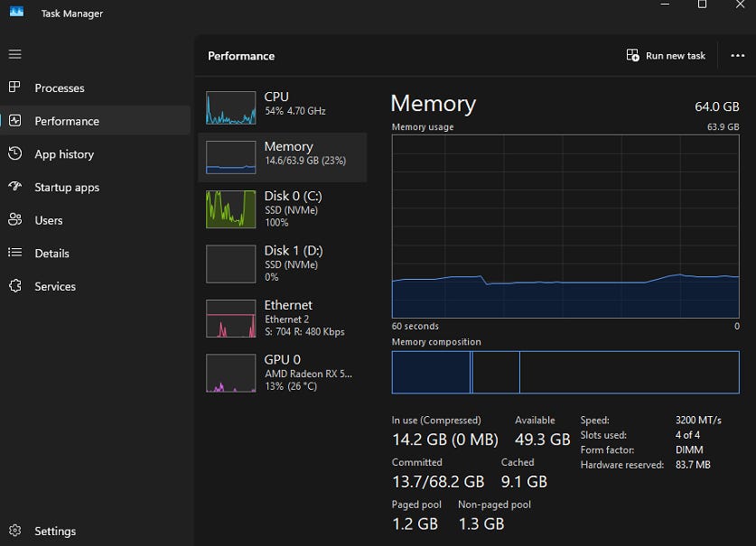Click the 1.3 GB Non-paged pool value
The width and height of the screenshot is (756, 546).
point(481,523)
